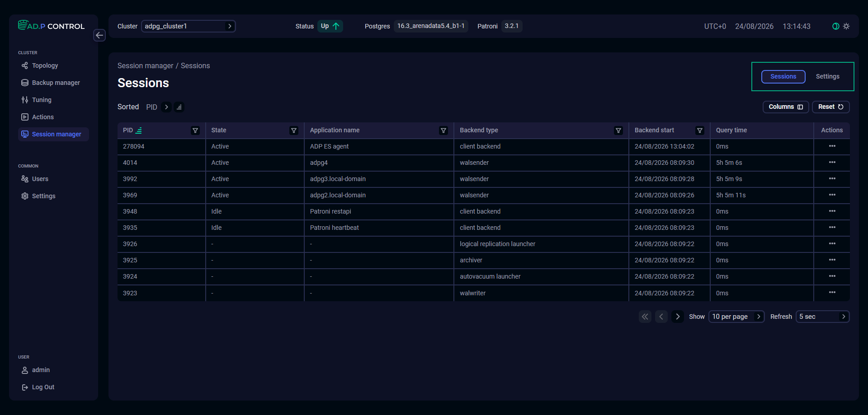Viewport: 868px width, 415px height.
Task: Select the walwriter backend type cell
Action: pyautogui.click(x=541, y=293)
